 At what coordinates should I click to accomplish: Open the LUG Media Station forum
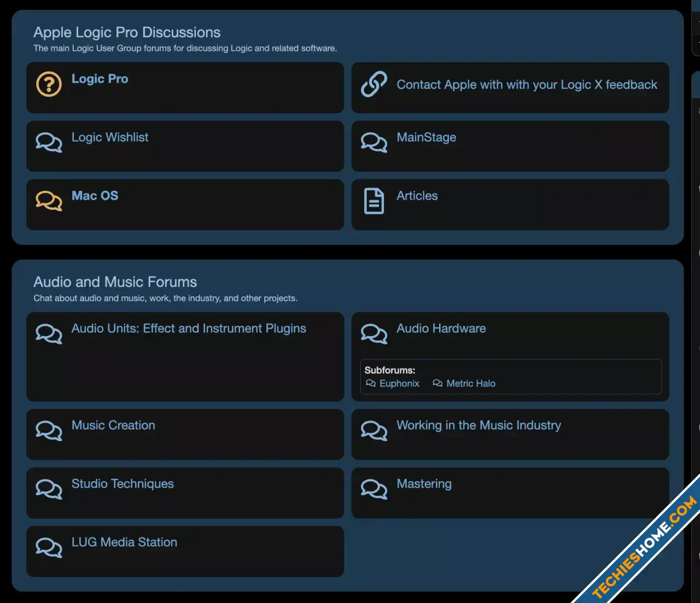click(124, 542)
